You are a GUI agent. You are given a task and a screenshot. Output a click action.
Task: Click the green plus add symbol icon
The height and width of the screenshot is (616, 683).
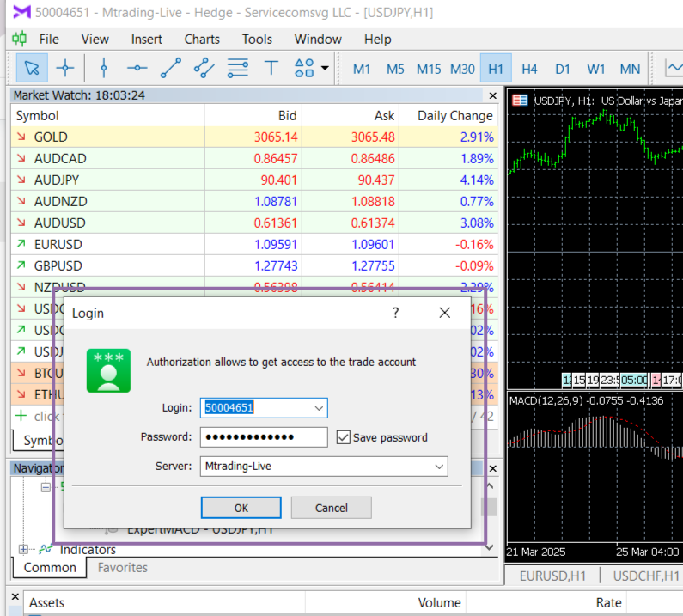[x=21, y=416]
